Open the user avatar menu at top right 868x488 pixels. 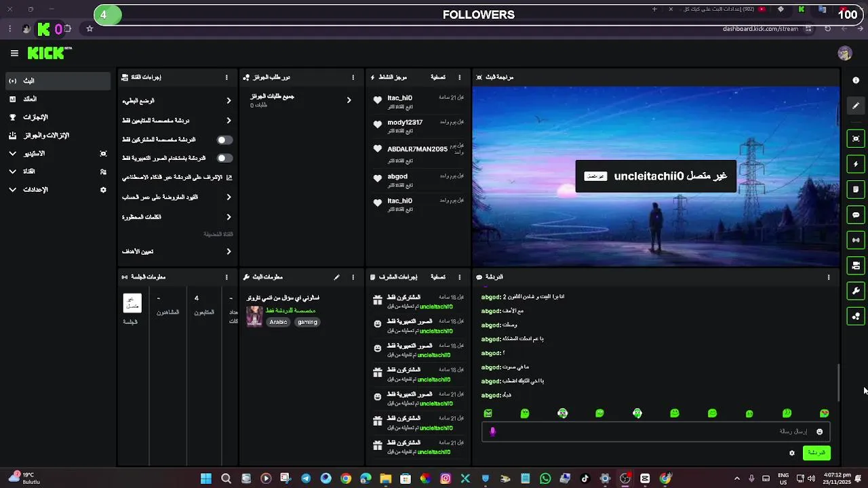[x=844, y=53]
